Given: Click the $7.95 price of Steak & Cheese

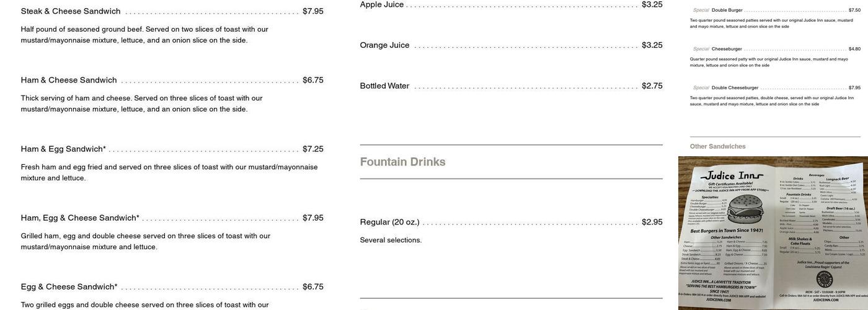Looking at the screenshot, I should [312, 11].
